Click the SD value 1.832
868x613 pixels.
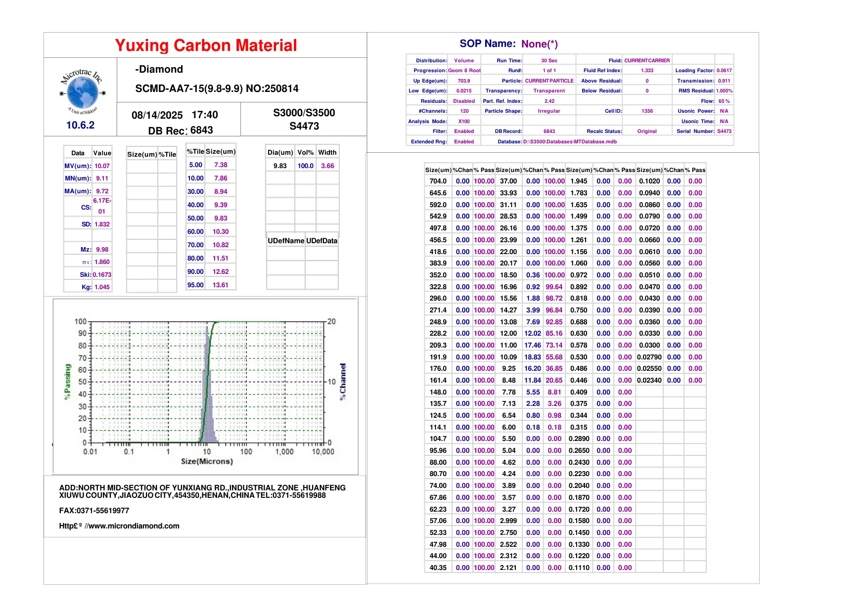tap(102, 224)
